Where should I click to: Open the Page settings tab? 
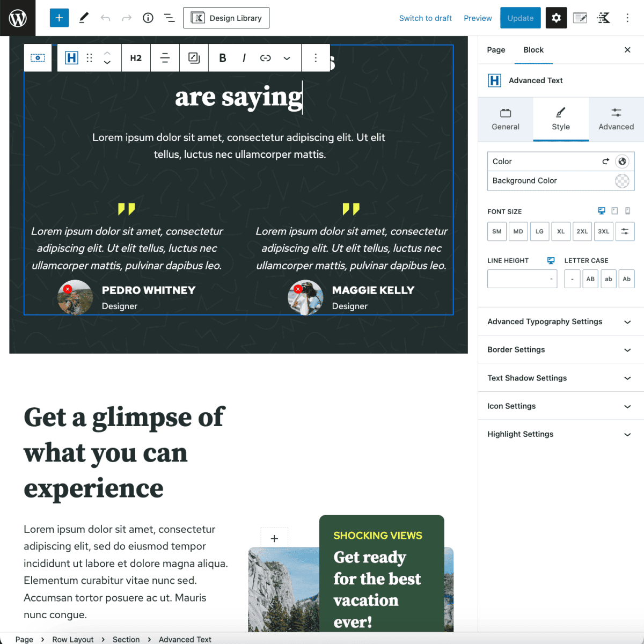(x=496, y=50)
